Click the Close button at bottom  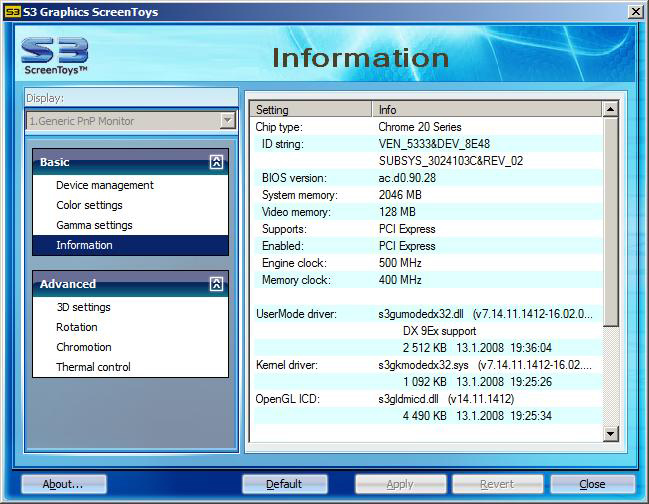[592, 484]
